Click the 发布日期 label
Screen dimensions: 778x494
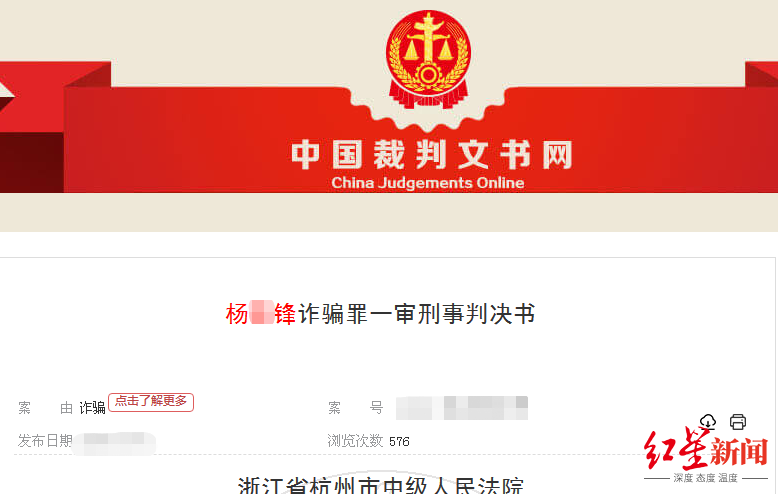tap(45, 440)
